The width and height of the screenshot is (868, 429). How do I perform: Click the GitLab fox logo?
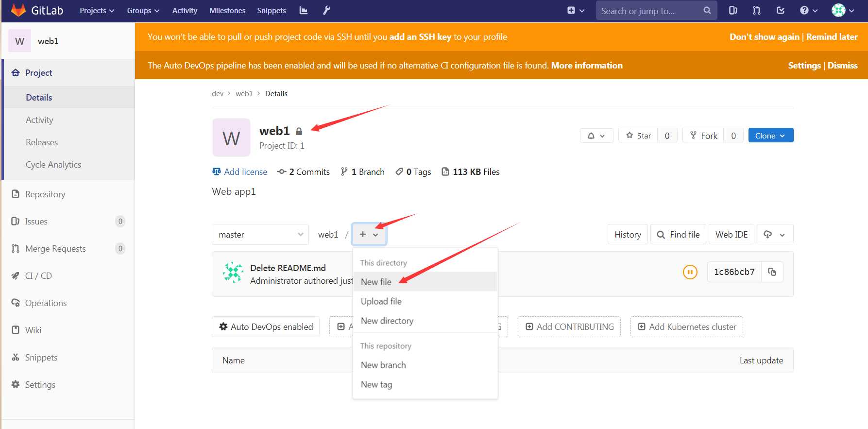pyautogui.click(x=18, y=10)
